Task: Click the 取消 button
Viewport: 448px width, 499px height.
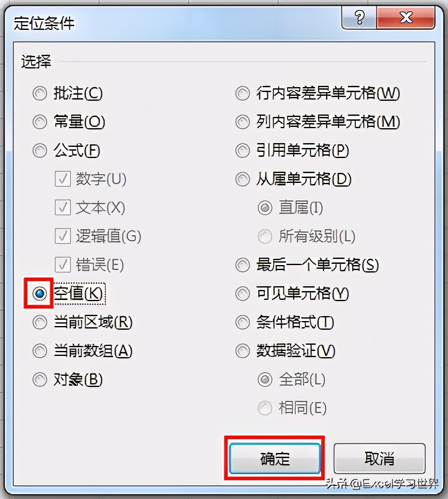Action: (379, 459)
